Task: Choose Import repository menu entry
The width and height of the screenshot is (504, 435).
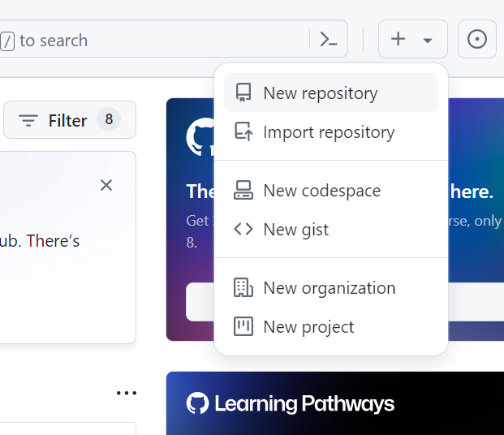Action: coord(331,131)
